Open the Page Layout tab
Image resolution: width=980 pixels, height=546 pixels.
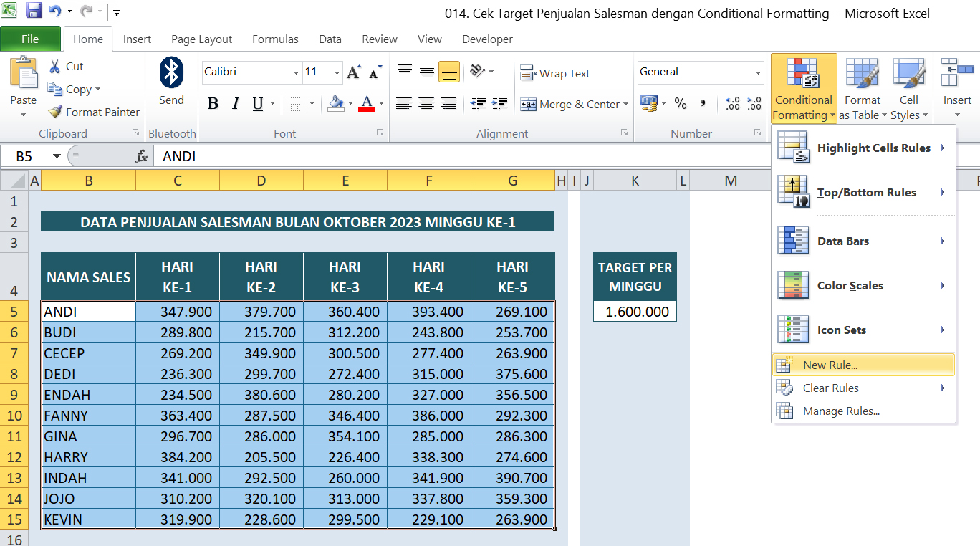point(201,39)
